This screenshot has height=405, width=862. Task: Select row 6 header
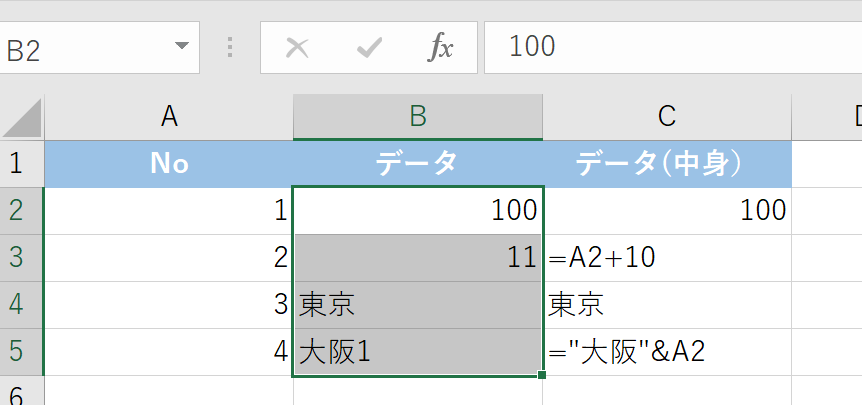21,392
